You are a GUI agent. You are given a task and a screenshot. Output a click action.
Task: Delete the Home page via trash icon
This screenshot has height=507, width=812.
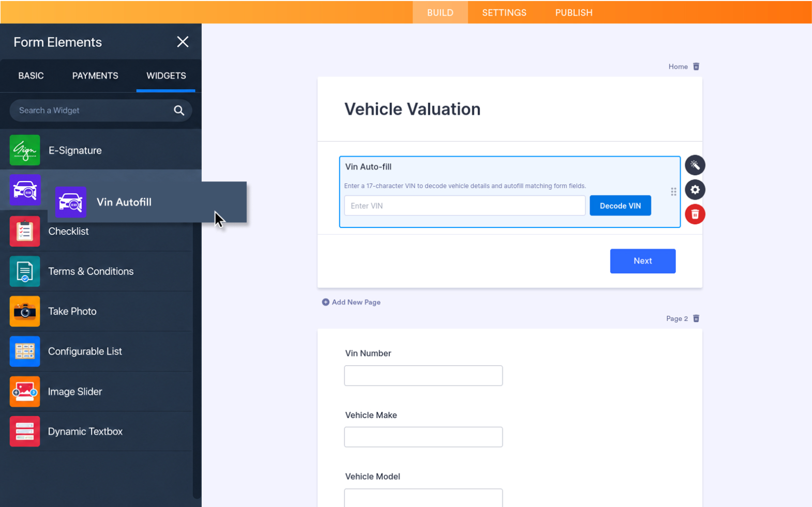[696, 67]
